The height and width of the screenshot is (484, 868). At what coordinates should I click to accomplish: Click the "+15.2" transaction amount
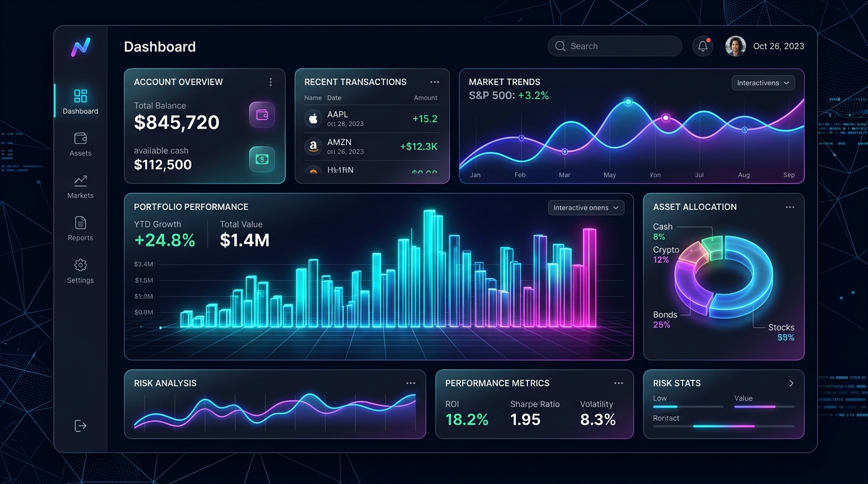[425, 118]
